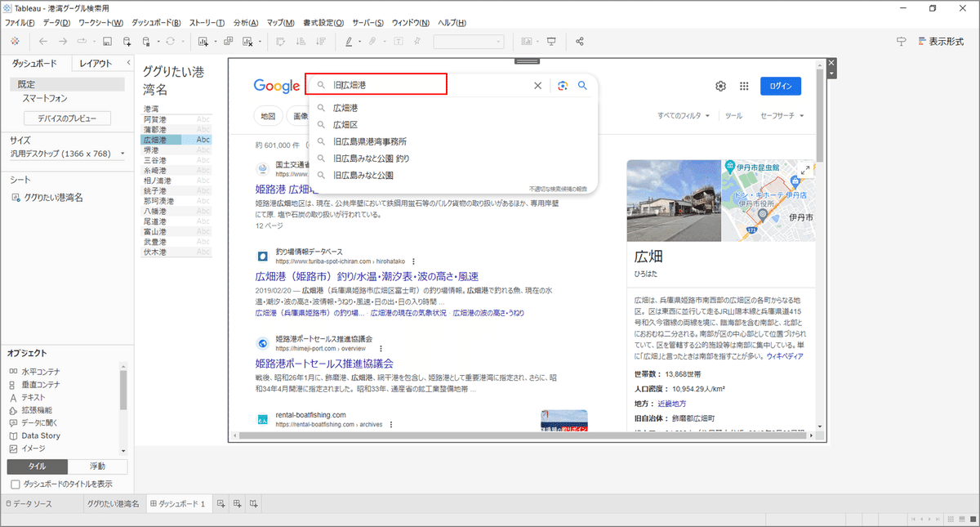The width and height of the screenshot is (980, 527).
Task: Click the new story tab icon at bottom
Action: pos(254,503)
